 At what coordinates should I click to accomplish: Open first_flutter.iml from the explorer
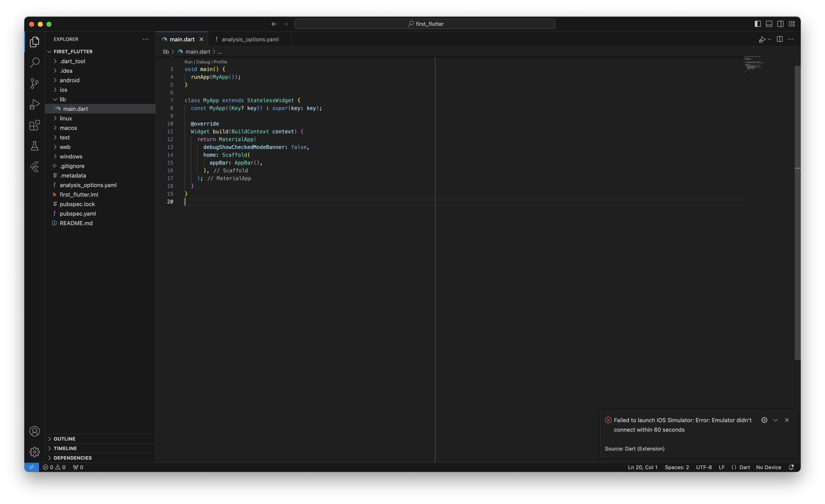tap(101, 194)
